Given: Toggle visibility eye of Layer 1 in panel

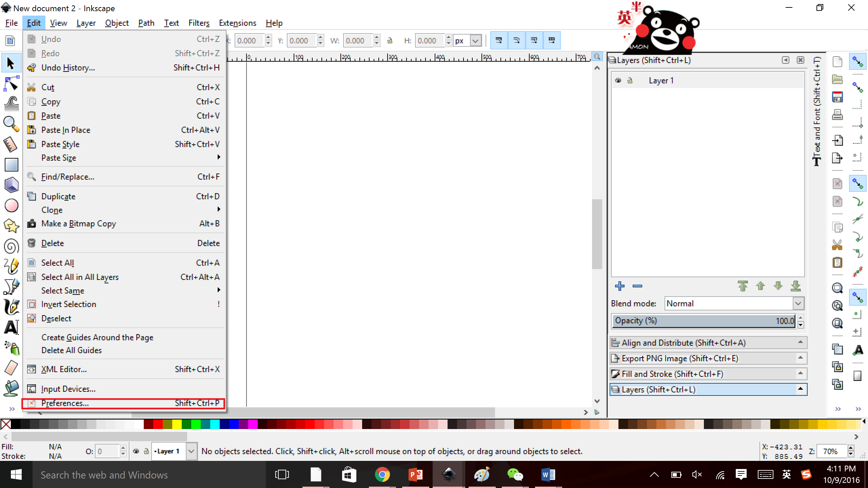Looking at the screenshot, I should [x=618, y=81].
